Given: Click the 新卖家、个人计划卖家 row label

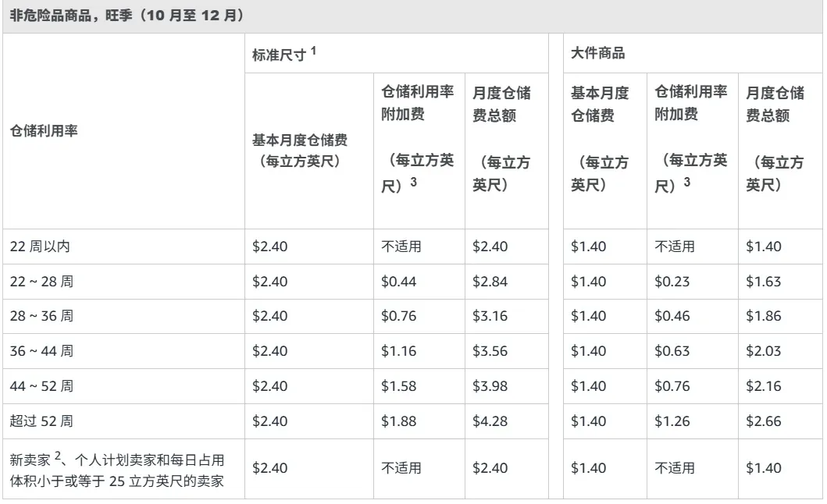Looking at the screenshot, I should pos(117,470).
